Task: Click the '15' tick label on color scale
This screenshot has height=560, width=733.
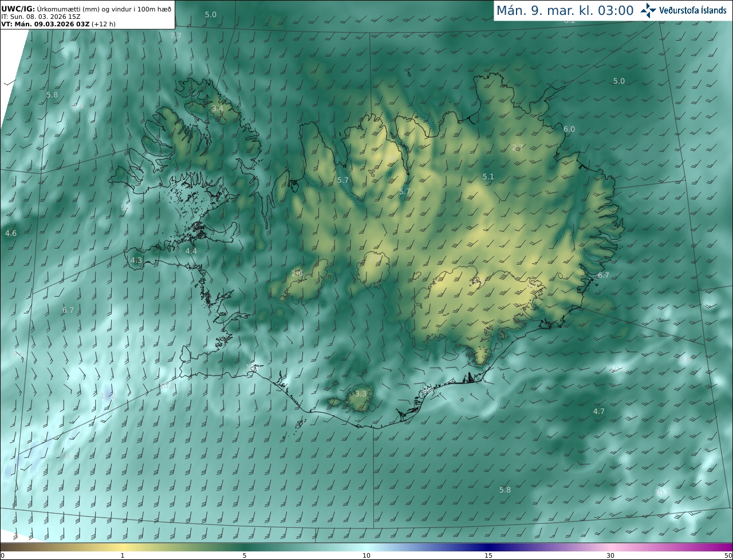Action: (x=488, y=555)
